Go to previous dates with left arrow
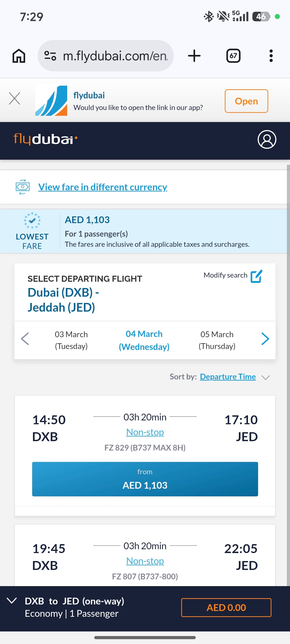The width and height of the screenshot is (290, 644). click(x=25, y=339)
